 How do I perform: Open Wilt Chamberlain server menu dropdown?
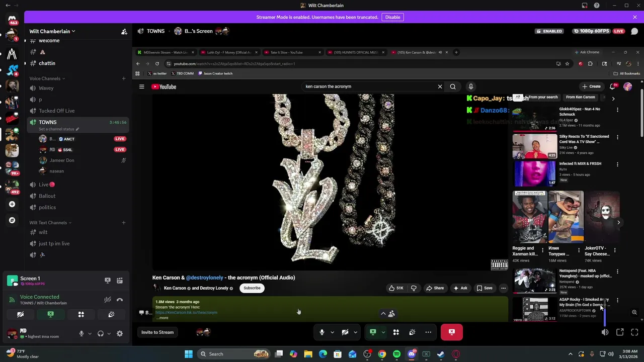(x=52, y=31)
